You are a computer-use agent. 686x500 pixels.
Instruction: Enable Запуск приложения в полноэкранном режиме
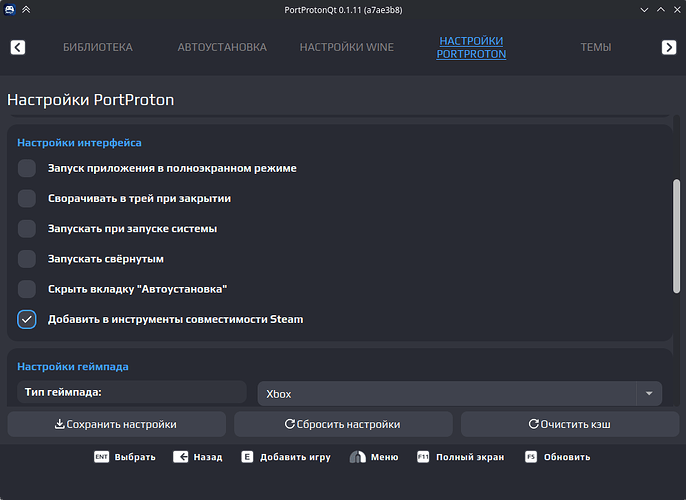pyautogui.click(x=27, y=168)
